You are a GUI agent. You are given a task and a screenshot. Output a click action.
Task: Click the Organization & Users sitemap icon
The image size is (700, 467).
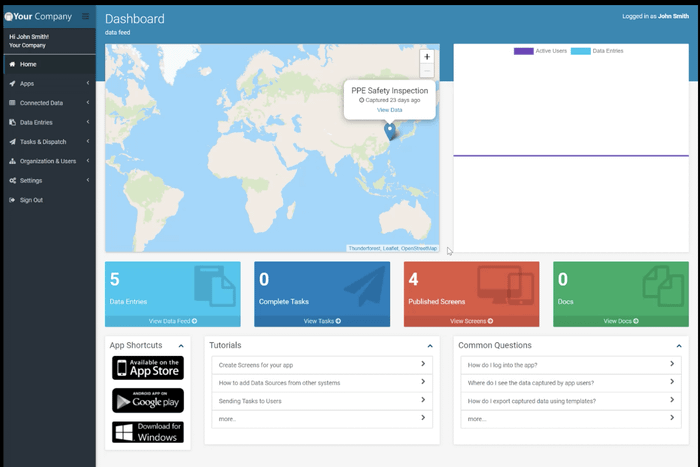tap(12, 161)
